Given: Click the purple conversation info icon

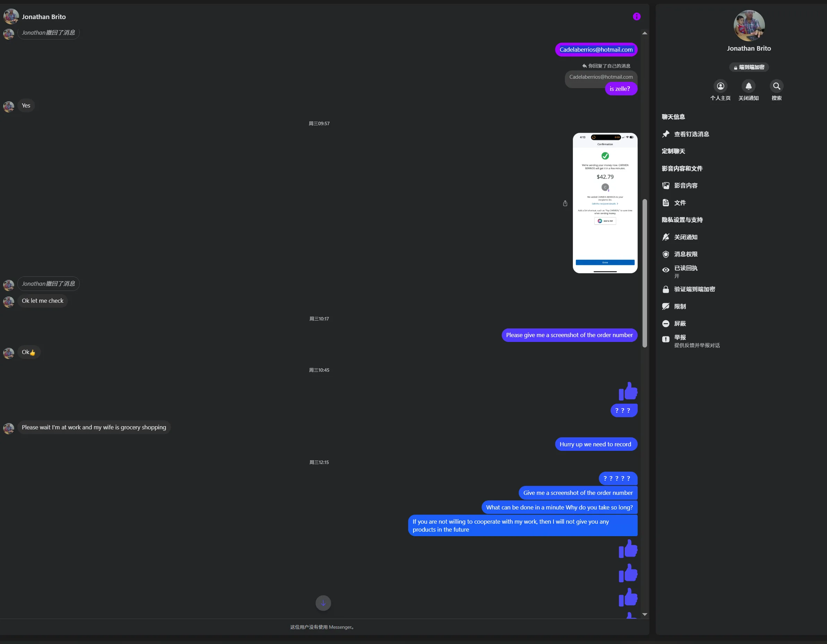Looking at the screenshot, I should 637,17.
